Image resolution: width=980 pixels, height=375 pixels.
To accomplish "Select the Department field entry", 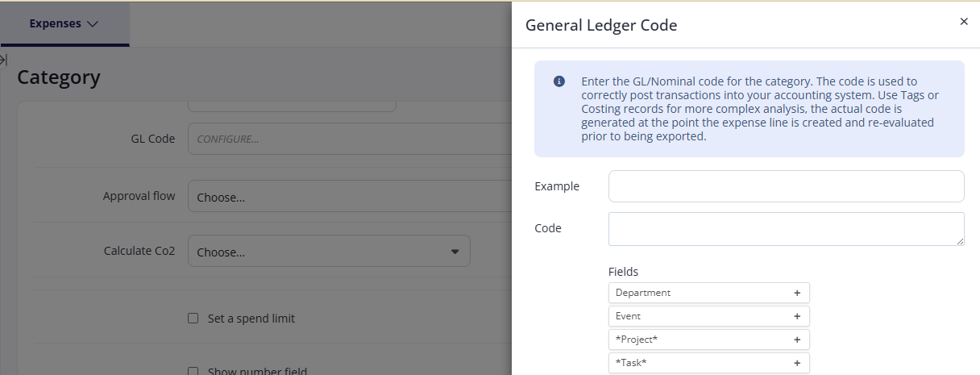I will point(708,293).
